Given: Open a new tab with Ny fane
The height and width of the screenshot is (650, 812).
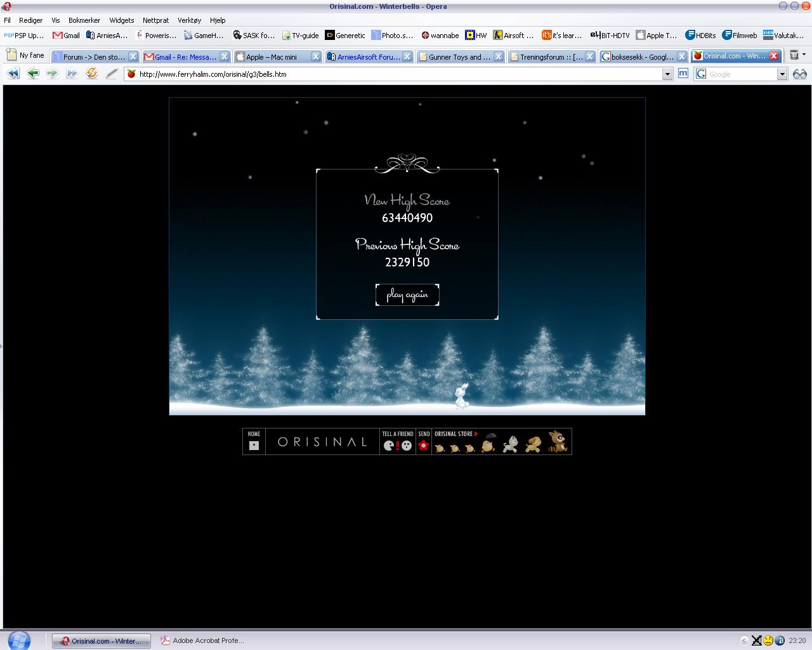Looking at the screenshot, I should click(x=25, y=55).
